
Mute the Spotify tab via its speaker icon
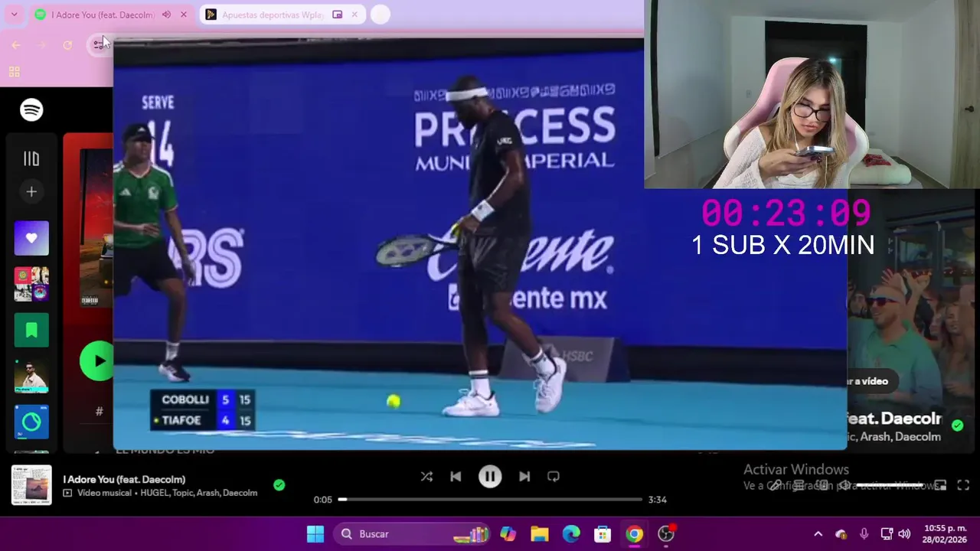click(166, 15)
